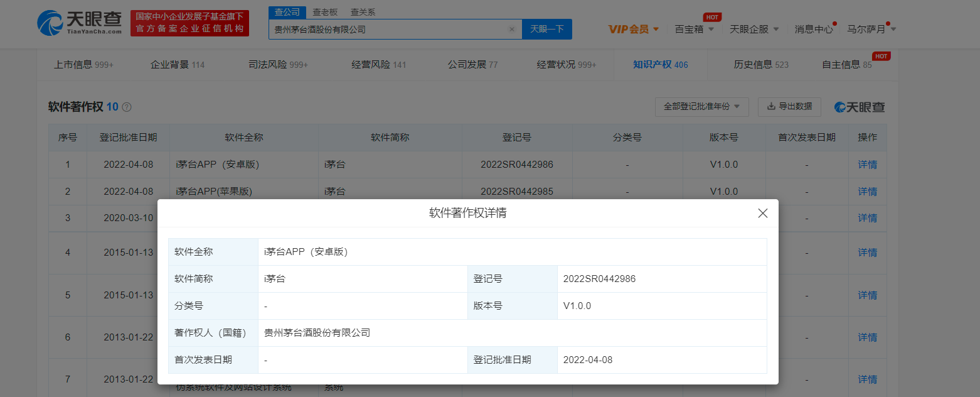Viewport: 980px width, 397px height.
Task: Open the 历史信息 section tab
Action: click(x=761, y=65)
